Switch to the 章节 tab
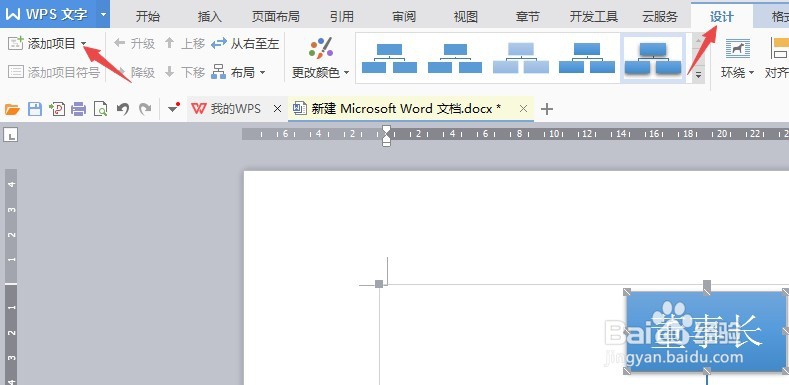This screenshot has width=789, height=385. tap(527, 17)
